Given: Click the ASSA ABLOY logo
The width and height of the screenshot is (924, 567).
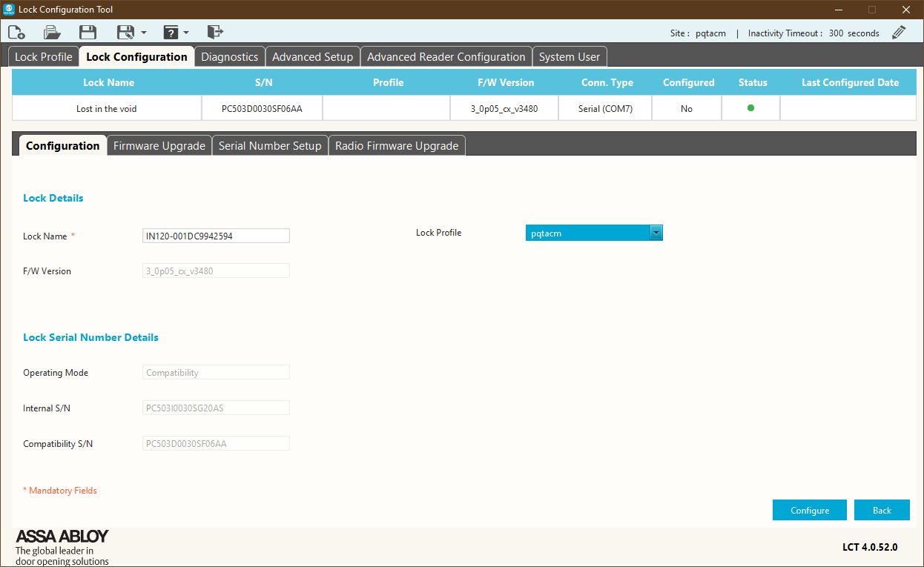Looking at the screenshot, I should coord(62,536).
